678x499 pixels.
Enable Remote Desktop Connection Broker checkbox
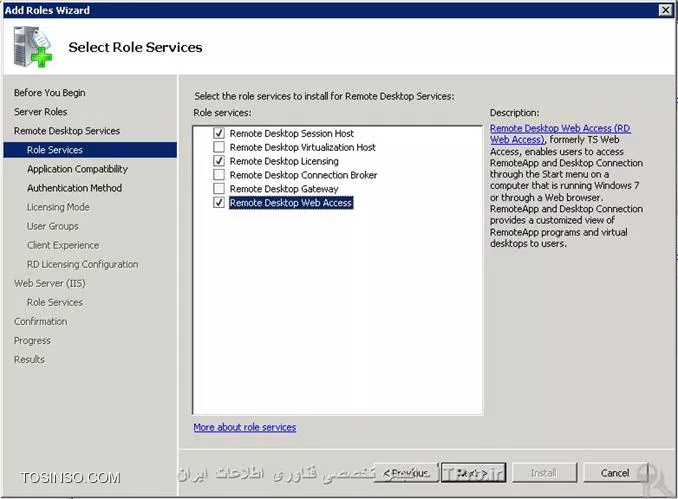click(219, 175)
